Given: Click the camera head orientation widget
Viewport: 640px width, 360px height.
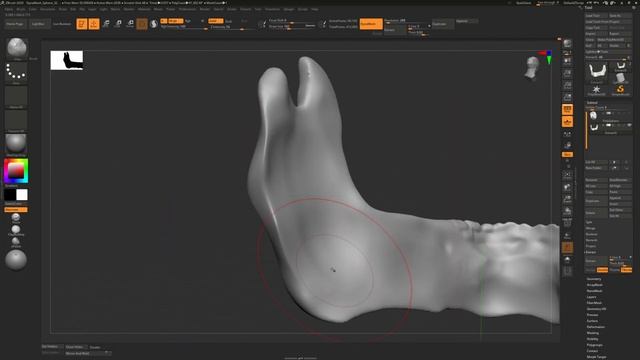Looking at the screenshot, I should coord(532,67).
